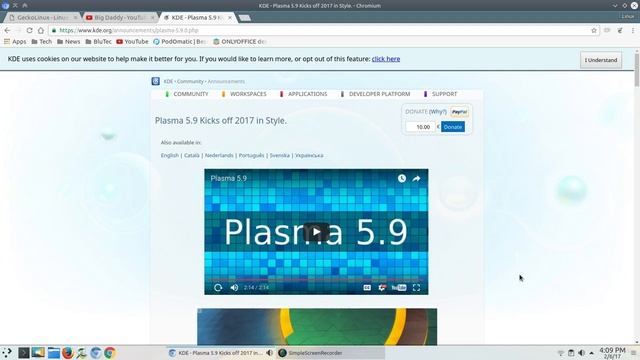Screen dimensions: 640x360
Task: Close the GeckoLinux tab
Action: tap(75, 18)
